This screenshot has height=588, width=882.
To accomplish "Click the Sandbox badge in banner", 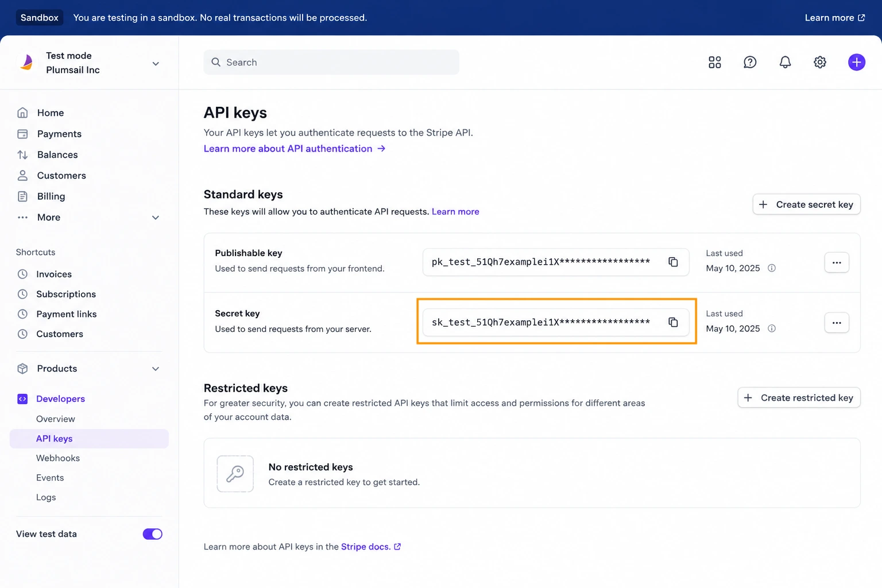I will [40, 18].
